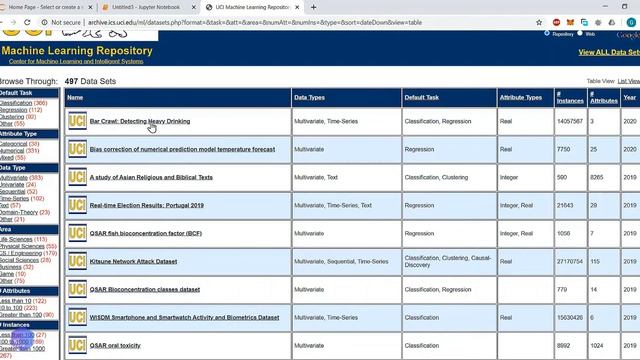Open the Not secure site info icon
Screen dimensions: 640x360
point(44,22)
